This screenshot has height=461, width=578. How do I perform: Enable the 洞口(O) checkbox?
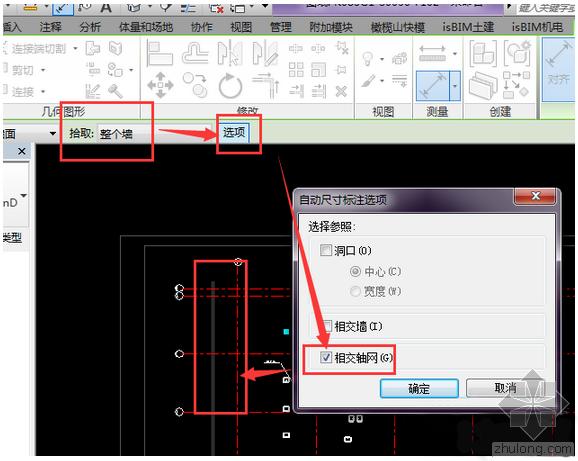click(x=326, y=251)
